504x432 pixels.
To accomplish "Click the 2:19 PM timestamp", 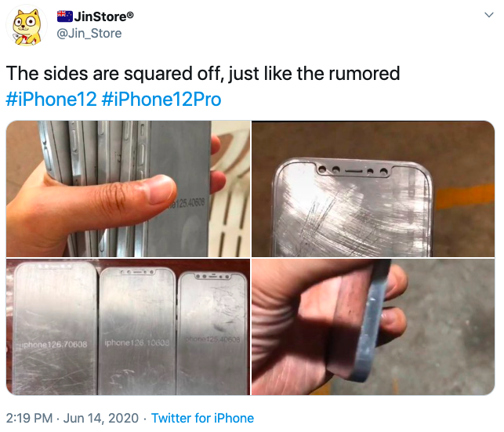I will (x=29, y=418).
